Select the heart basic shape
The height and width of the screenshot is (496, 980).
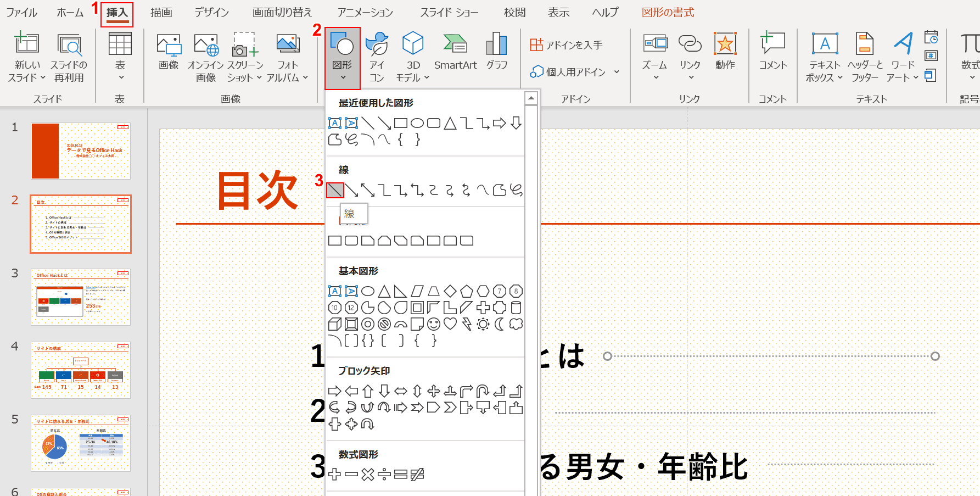(x=450, y=324)
